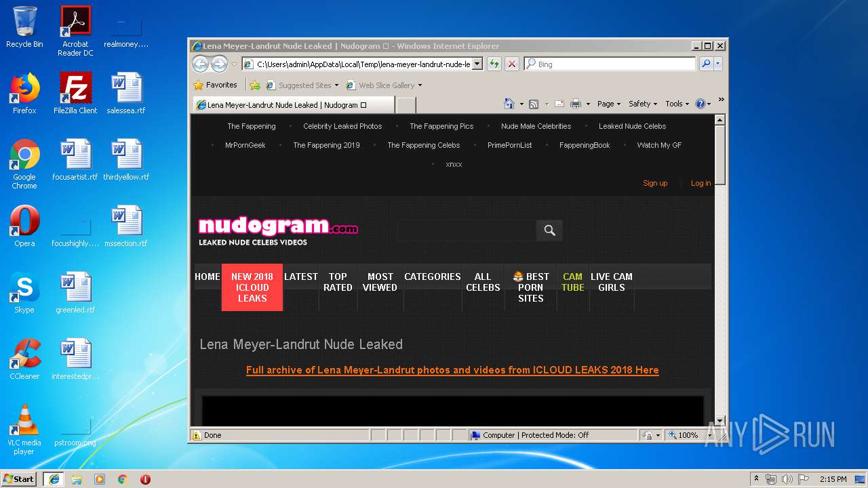Select focusartist.rtf file on desktop
This screenshot has width=868, height=488.
[x=75, y=160]
